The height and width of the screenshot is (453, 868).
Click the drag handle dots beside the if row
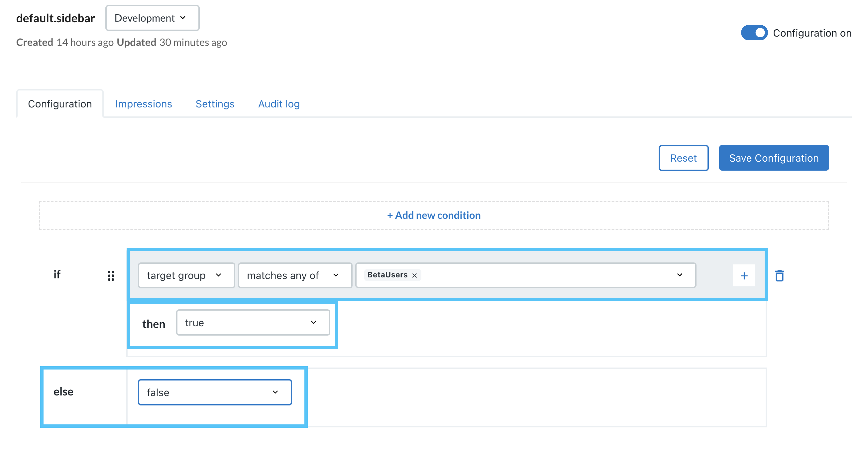tap(111, 275)
